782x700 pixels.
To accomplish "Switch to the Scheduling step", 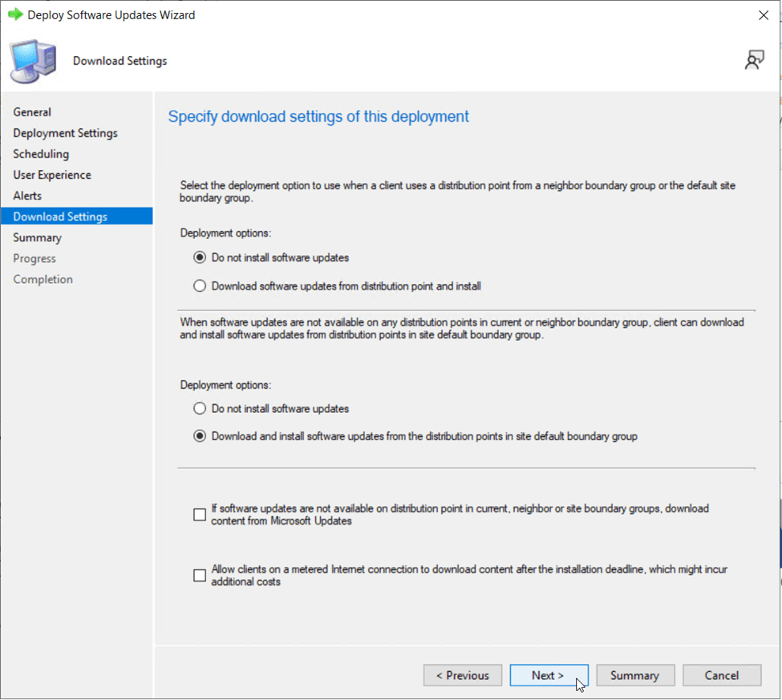I will pos(41,154).
